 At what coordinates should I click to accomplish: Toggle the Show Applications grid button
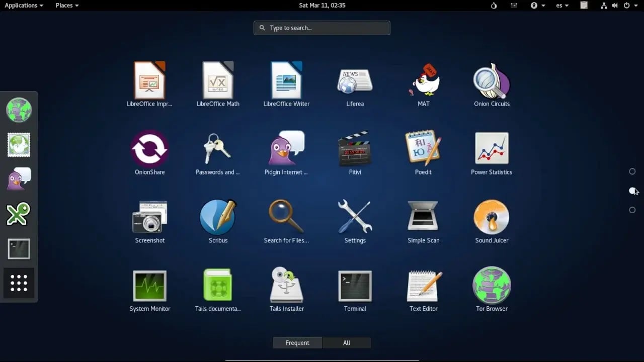tap(19, 283)
